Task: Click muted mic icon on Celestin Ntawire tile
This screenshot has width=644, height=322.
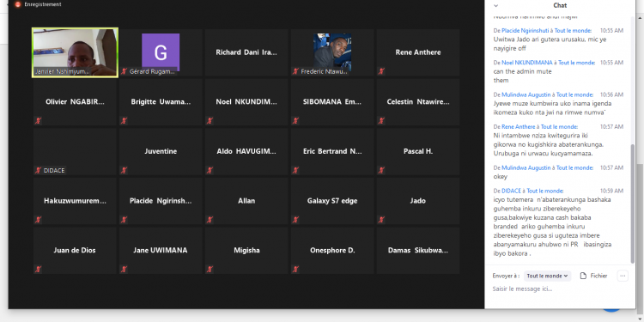Action: coord(381,121)
